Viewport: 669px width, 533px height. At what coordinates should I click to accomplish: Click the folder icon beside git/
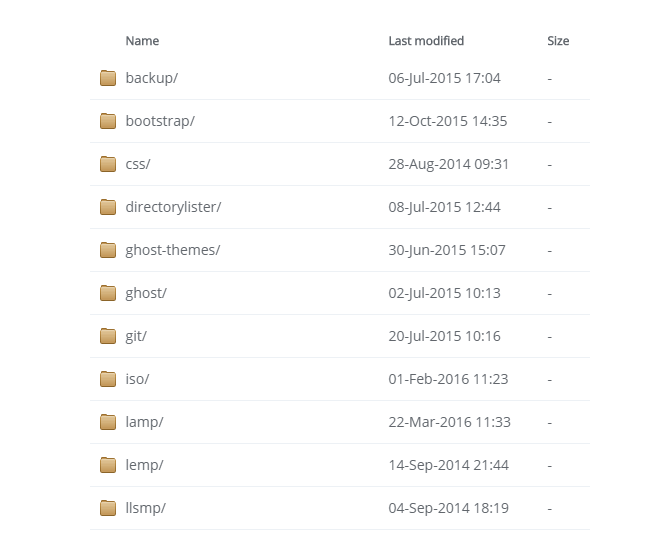tap(108, 336)
